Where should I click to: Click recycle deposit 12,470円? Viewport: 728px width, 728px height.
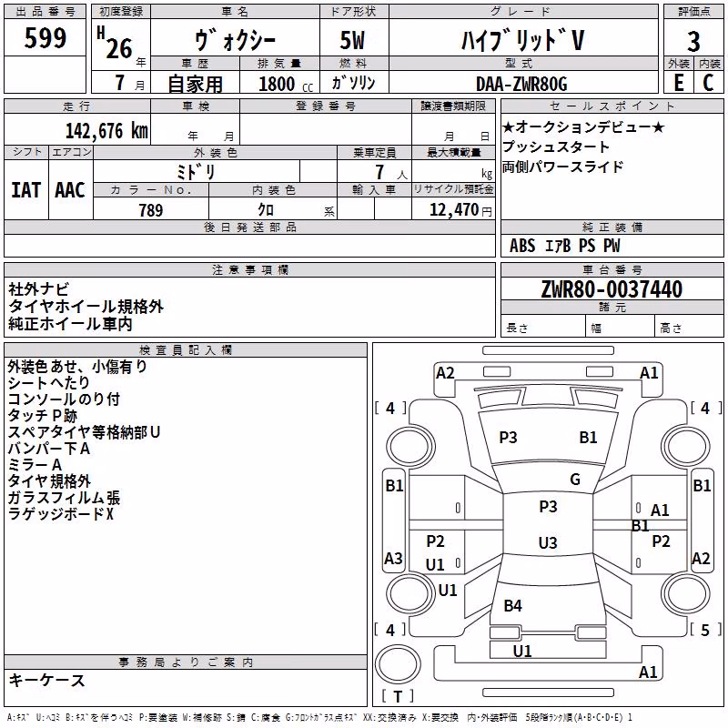point(460,210)
